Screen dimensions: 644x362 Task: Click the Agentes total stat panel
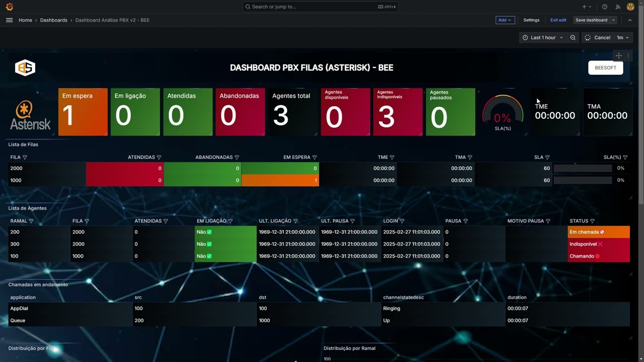coord(293,112)
